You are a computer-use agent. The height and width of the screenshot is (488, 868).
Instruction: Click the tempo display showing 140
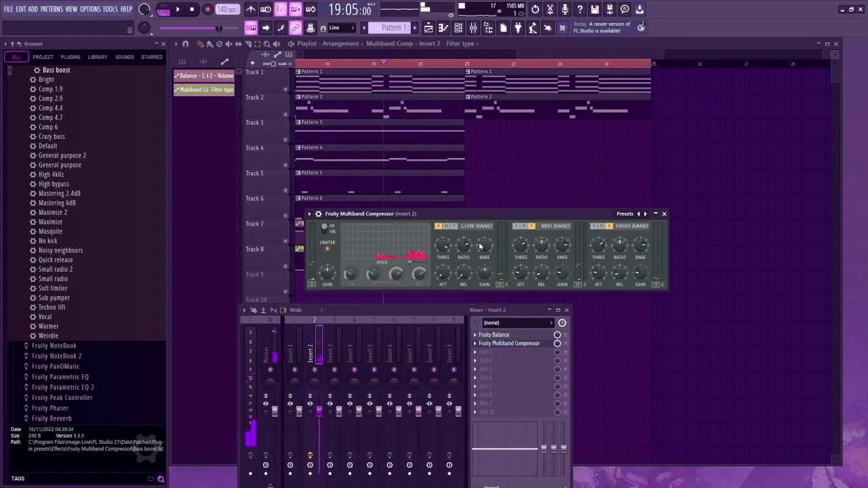[226, 9]
